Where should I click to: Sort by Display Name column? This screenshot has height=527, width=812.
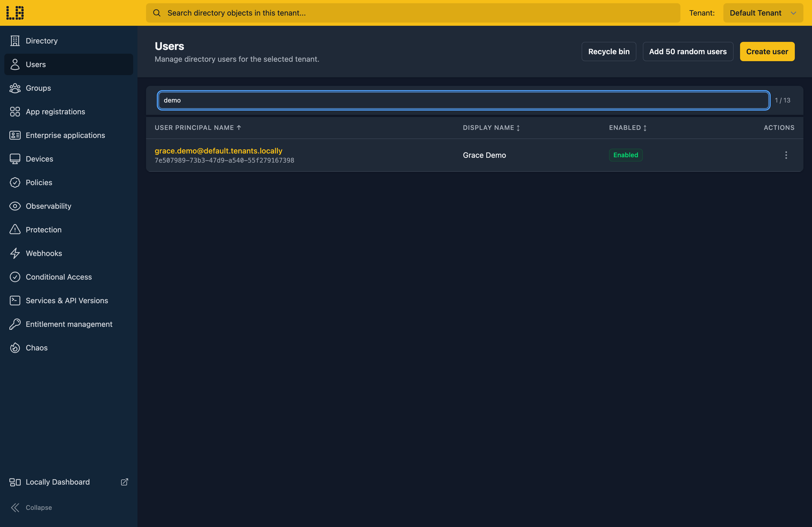tap(491, 127)
